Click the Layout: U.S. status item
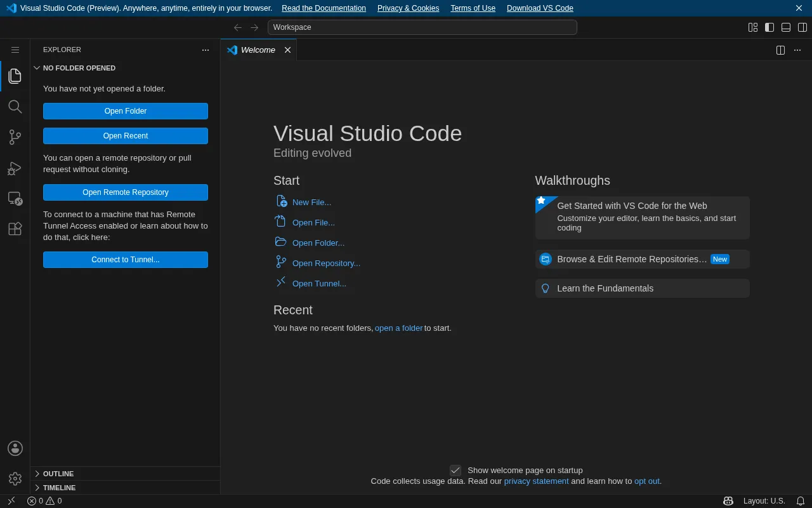The height and width of the screenshot is (508, 812). click(x=764, y=501)
